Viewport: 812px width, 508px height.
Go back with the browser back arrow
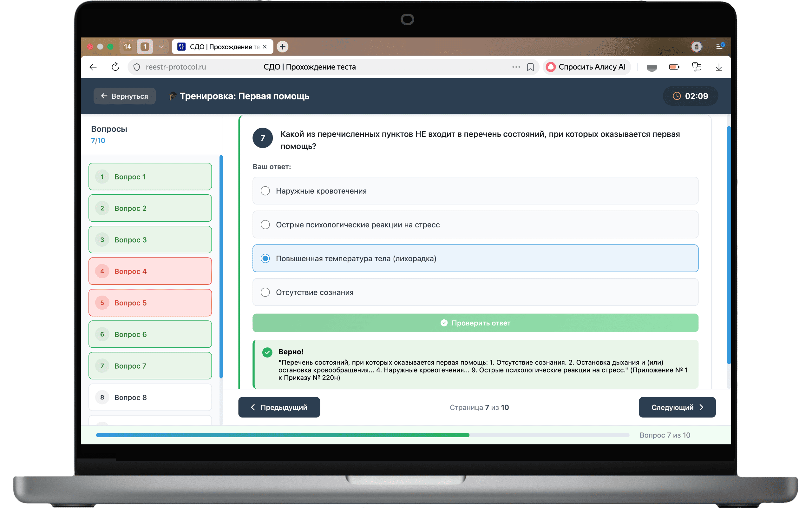click(x=93, y=67)
